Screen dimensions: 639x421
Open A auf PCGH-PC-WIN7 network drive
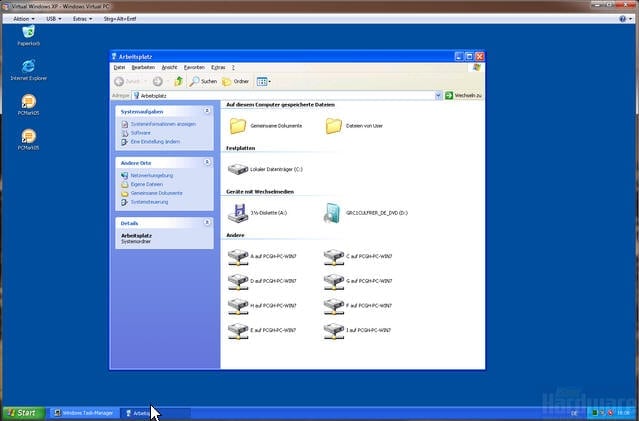262,257
